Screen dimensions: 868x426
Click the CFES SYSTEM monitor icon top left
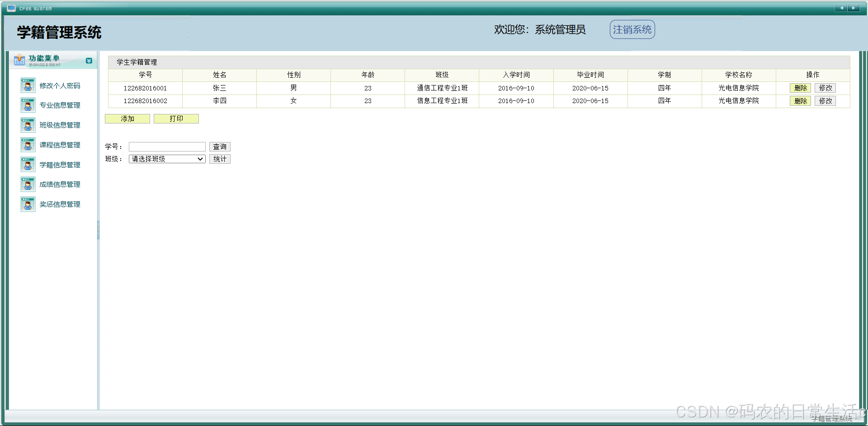(x=11, y=8)
